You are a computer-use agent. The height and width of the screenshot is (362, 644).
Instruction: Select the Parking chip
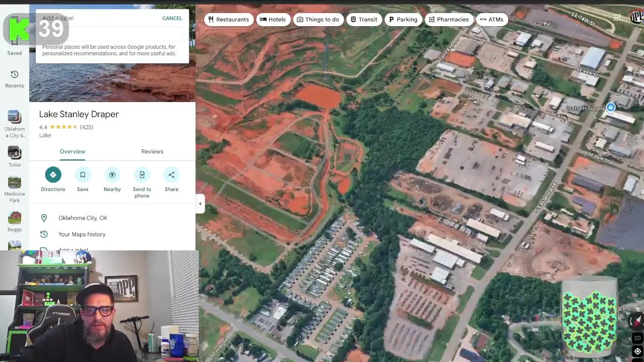tap(403, 20)
